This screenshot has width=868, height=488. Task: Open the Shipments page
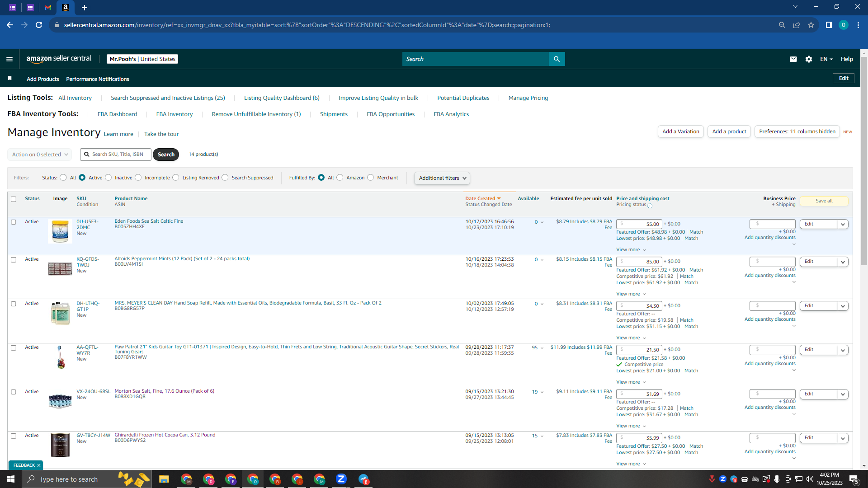point(334,114)
